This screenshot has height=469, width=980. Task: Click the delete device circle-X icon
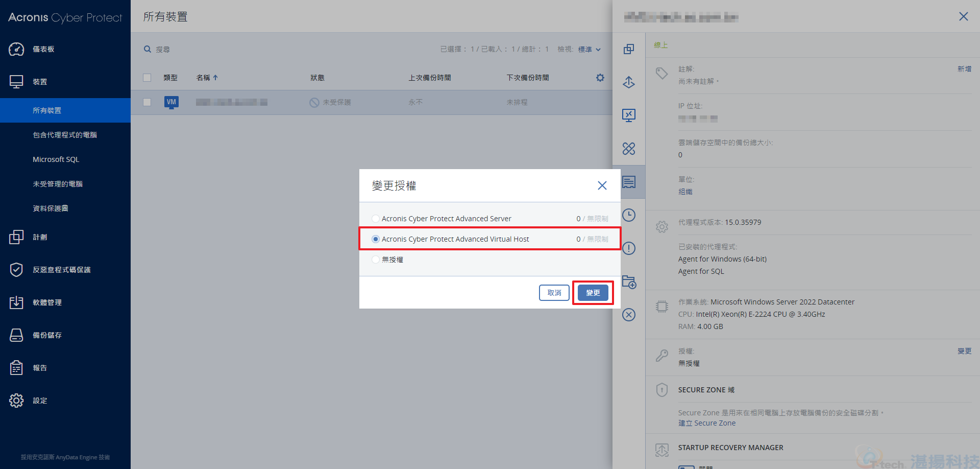pyautogui.click(x=629, y=315)
